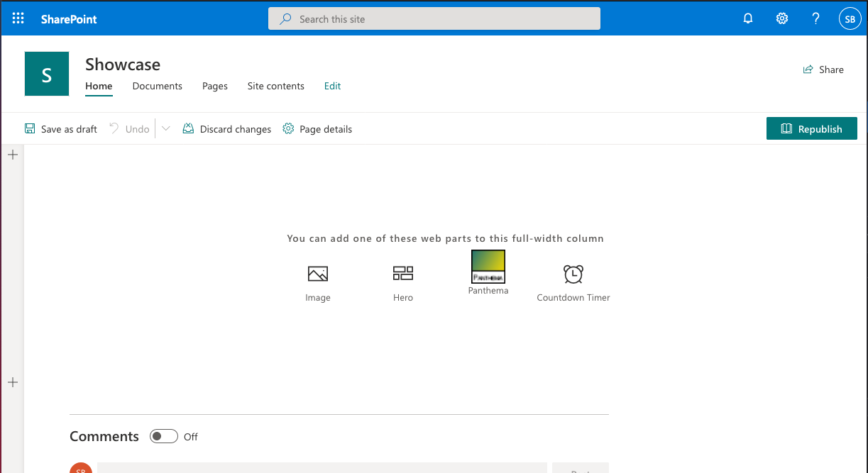This screenshot has width=868, height=473.
Task: Switch to the Documents tab
Action: (x=157, y=86)
